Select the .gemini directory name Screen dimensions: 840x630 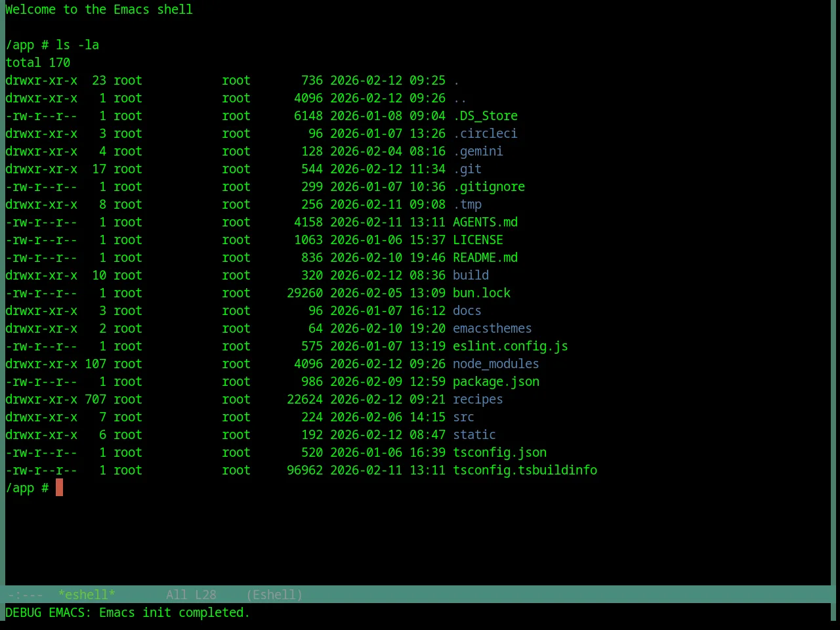[478, 151]
